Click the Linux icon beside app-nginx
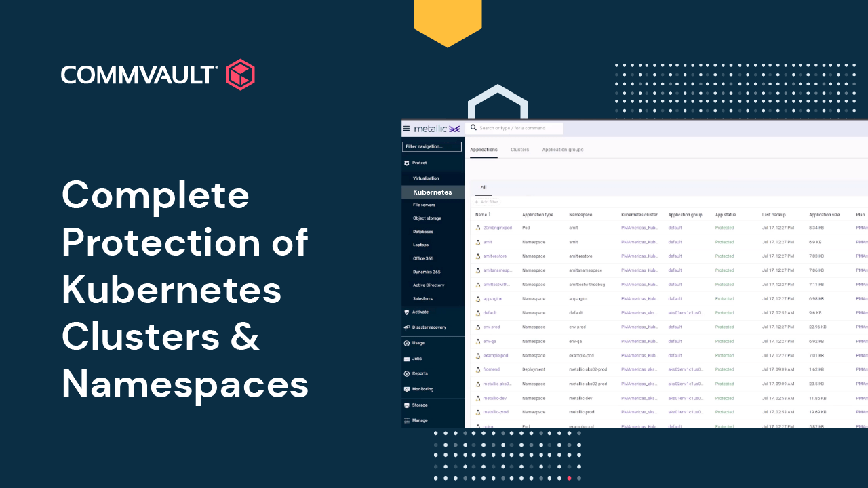Image resolution: width=868 pixels, height=488 pixels. click(x=478, y=299)
